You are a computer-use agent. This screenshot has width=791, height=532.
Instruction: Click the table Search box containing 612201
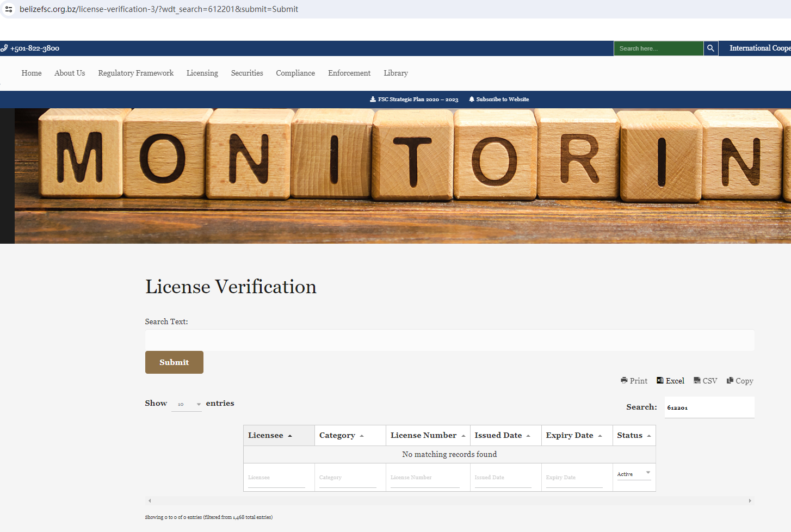coord(709,407)
